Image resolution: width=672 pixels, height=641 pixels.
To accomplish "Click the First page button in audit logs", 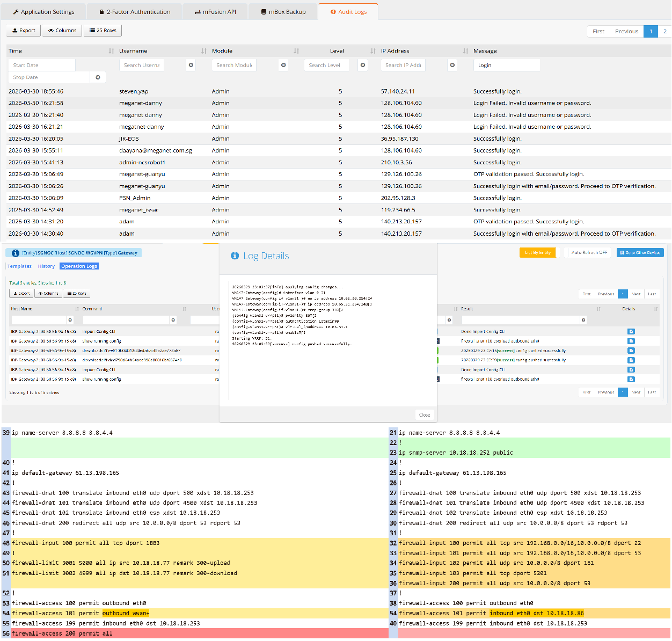I will pyautogui.click(x=598, y=31).
